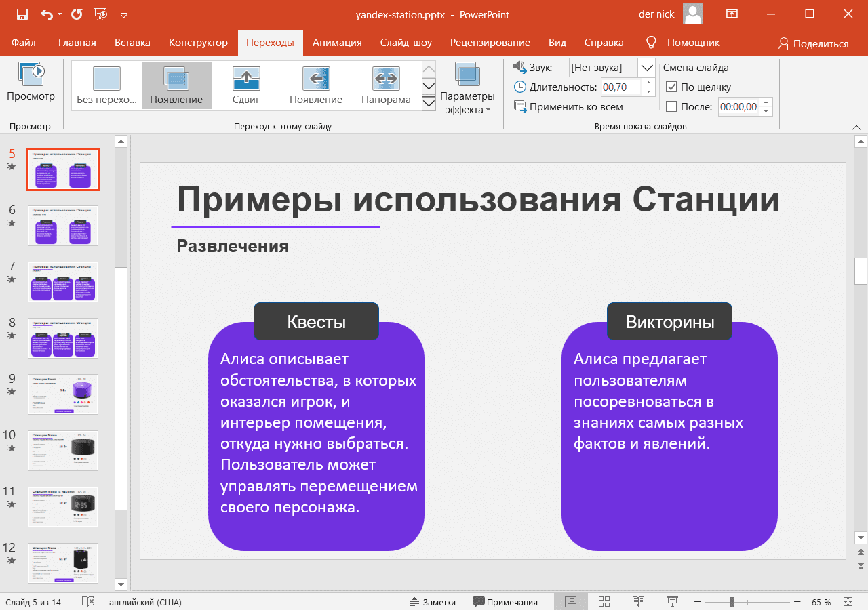
Task: Preview the transition with Просмотр
Action: click(31, 82)
